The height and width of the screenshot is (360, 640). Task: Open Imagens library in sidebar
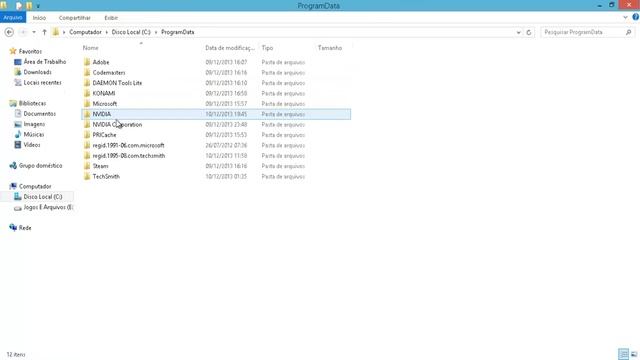[x=34, y=124]
